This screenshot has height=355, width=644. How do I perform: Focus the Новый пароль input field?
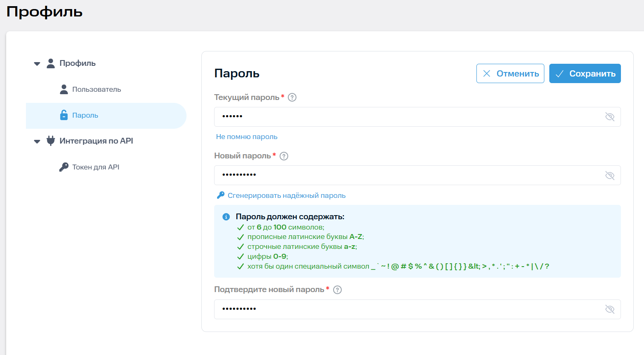coord(418,175)
